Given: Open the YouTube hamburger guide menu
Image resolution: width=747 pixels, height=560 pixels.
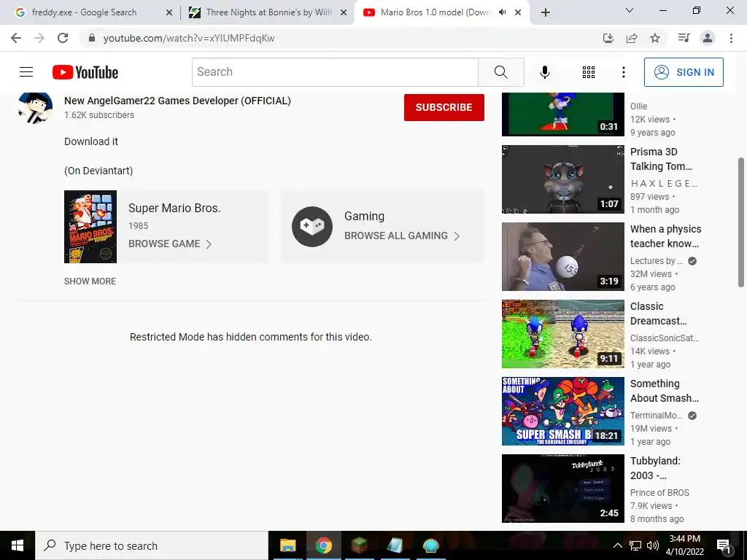Looking at the screenshot, I should click(x=26, y=72).
